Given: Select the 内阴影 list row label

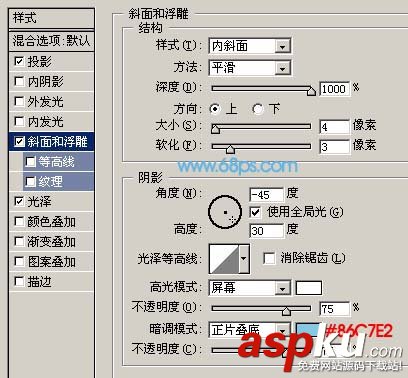Looking at the screenshot, I should coord(46,81).
